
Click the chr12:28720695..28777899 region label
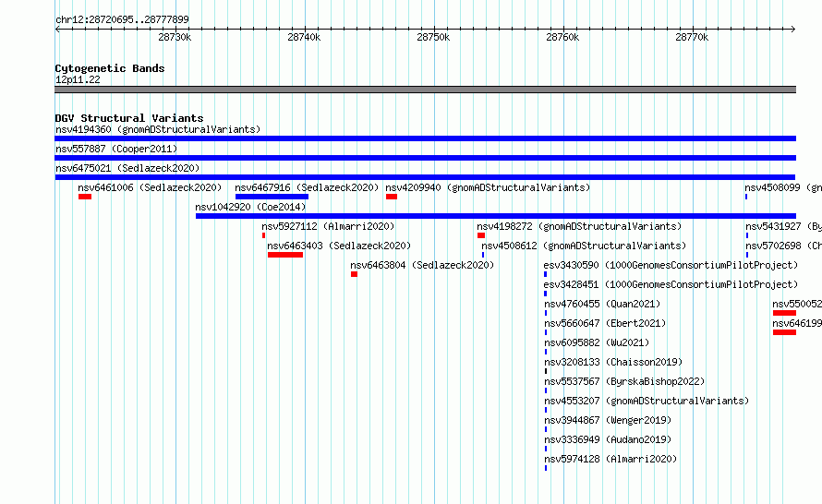(122, 19)
